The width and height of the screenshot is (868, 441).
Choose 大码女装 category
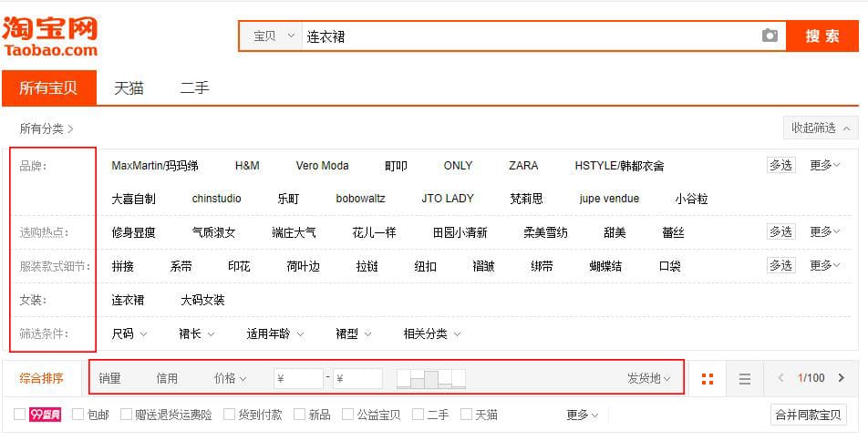click(x=202, y=300)
